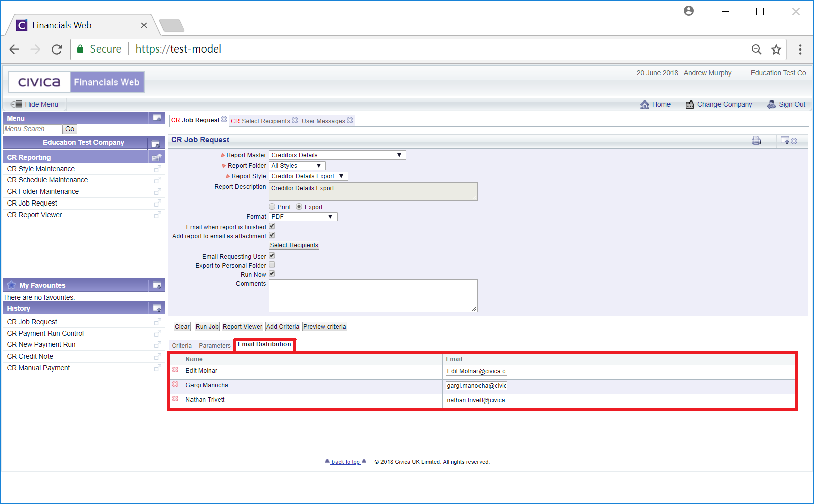Screen dimensions: 814x504
Task: Open the Report Folder dropdown
Action: click(x=297, y=166)
